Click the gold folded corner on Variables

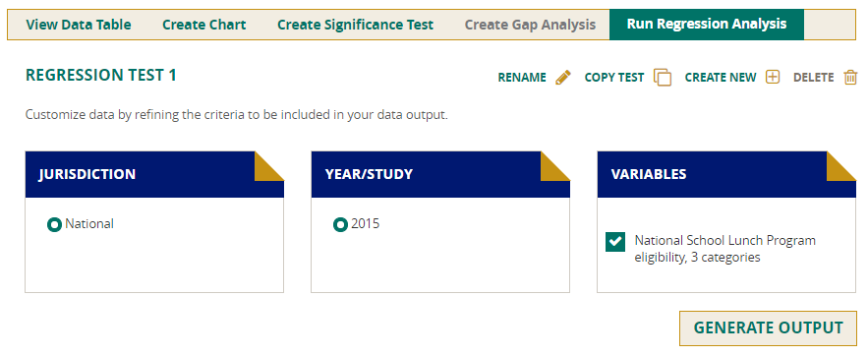[x=841, y=166]
